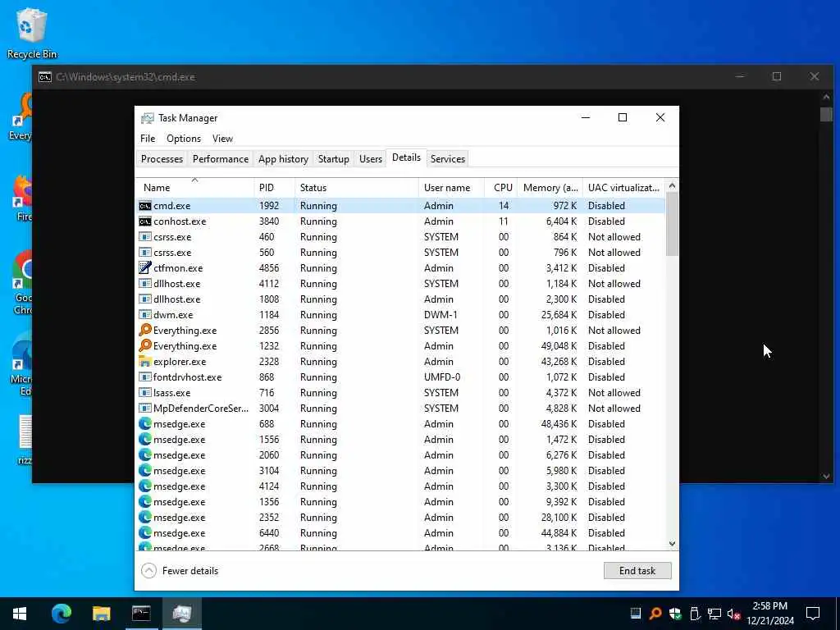Collapse Task Manager with Fewer details
This screenshot has height=630, width=840.
pos(180,571)
